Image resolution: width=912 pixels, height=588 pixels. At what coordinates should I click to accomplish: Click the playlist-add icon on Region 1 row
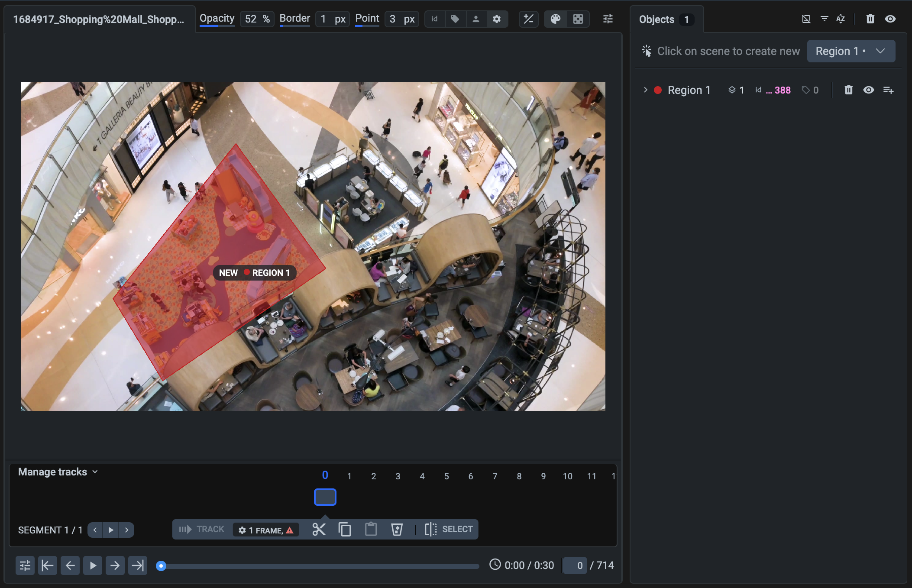(x=888, y=90)
